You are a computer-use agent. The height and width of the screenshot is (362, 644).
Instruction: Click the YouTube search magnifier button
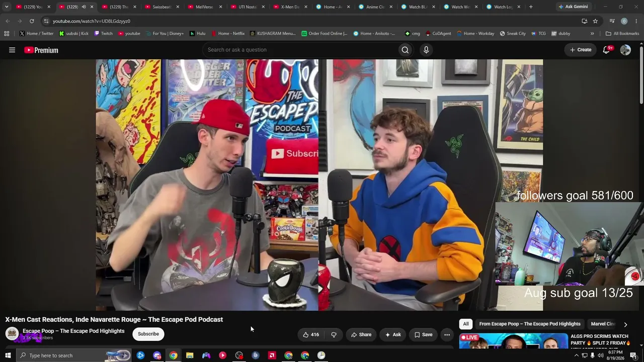pyautogui.click(x=405, y=50)
